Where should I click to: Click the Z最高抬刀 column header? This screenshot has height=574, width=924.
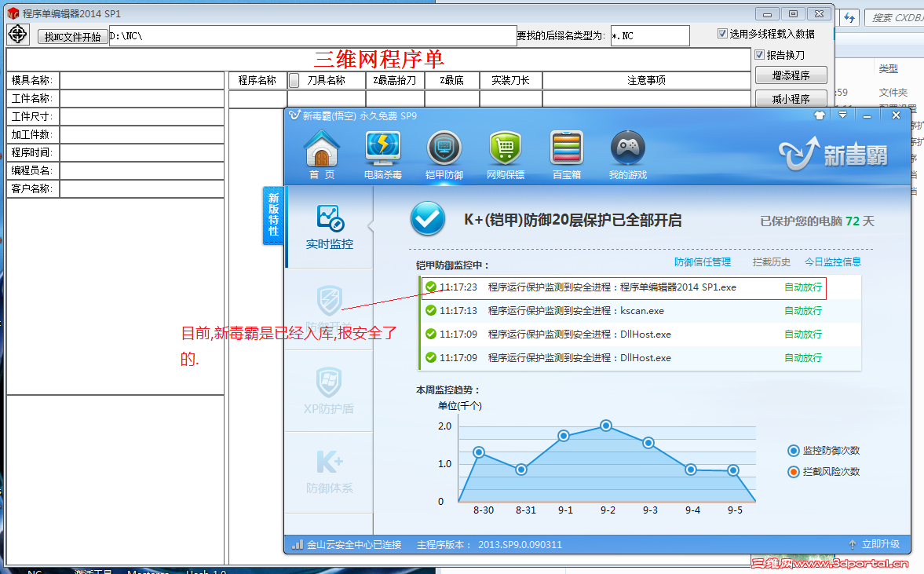coord(395,80)
